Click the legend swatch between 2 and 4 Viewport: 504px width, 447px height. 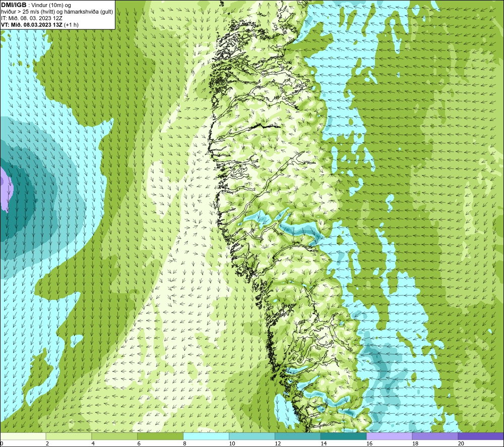69,436
